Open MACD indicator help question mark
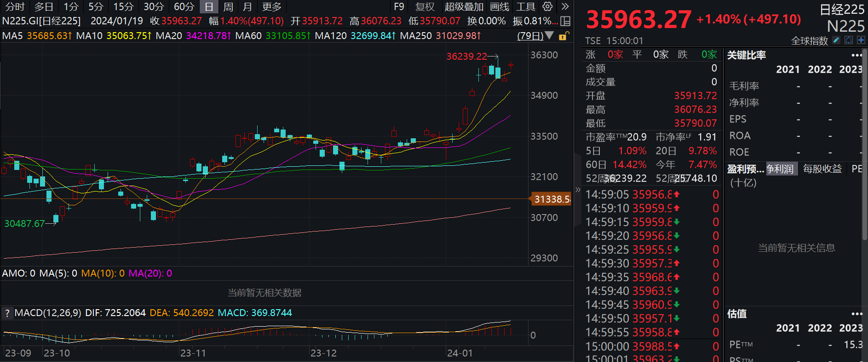868x362 pixels. (x=7, y=313)
